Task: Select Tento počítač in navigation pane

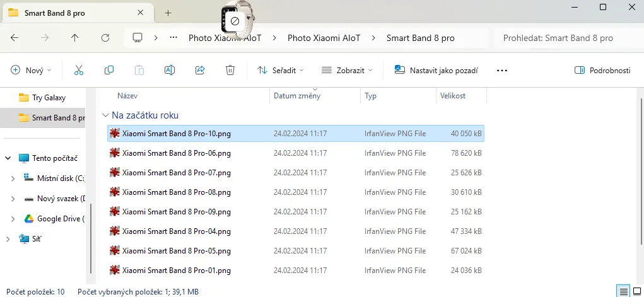Action: point(55,158)
